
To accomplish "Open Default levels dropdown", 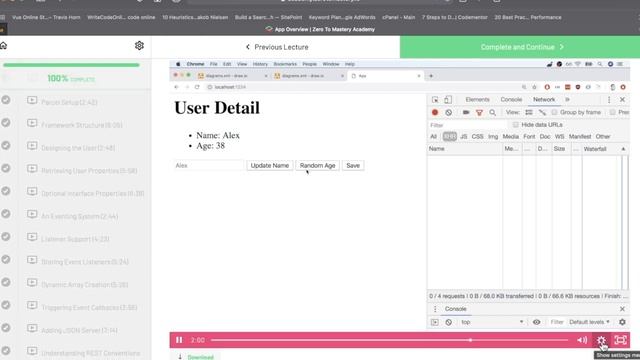I will pyautogui.click(x=589, y=322).
